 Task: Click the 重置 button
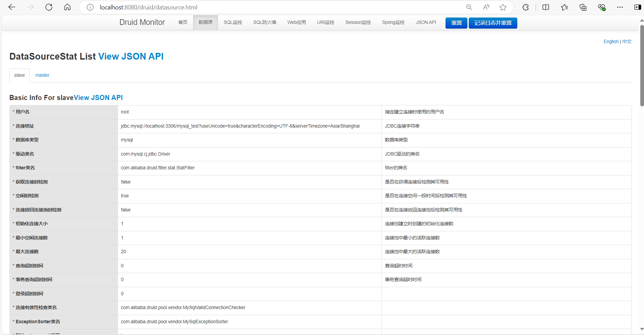point(456,23)
